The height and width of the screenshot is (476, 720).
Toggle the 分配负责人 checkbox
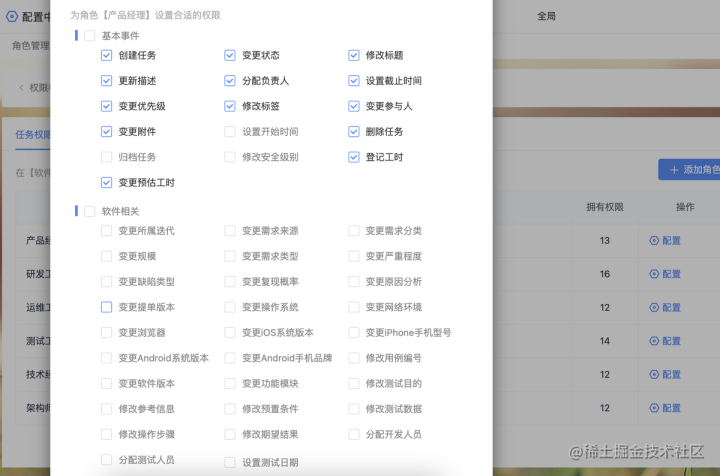click(x=230, y=81)
